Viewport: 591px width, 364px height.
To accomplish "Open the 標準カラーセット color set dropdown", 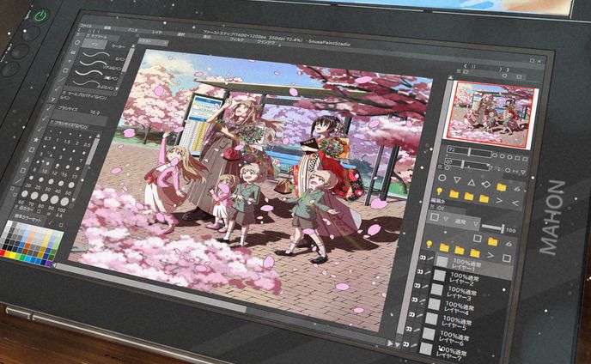I will click(x=29, y=217).
